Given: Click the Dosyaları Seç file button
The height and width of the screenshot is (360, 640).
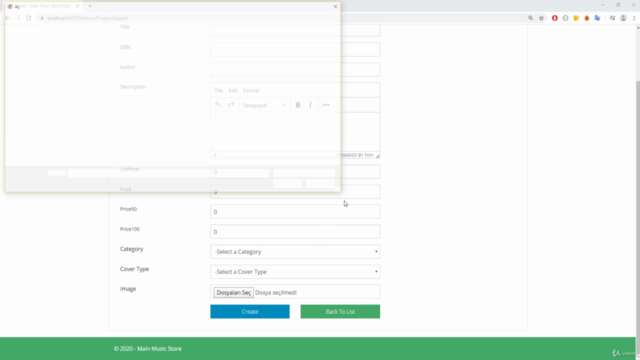Looking at the screenshot, I should pos(233,293).
